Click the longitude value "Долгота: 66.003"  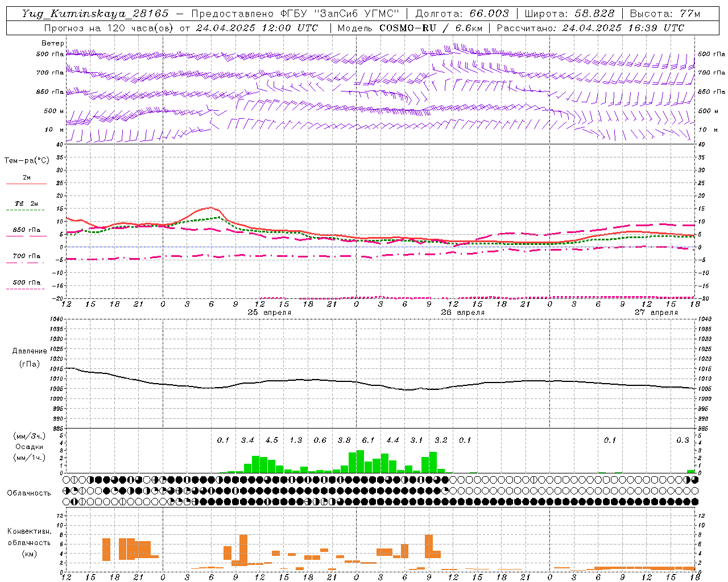462,14
